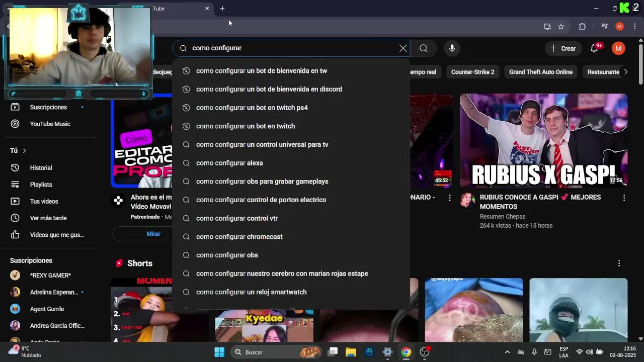This screenshot has width=644, height=362.
Task: Filter by the Grand Theft Auto Online chip
Action: point(540,72)
